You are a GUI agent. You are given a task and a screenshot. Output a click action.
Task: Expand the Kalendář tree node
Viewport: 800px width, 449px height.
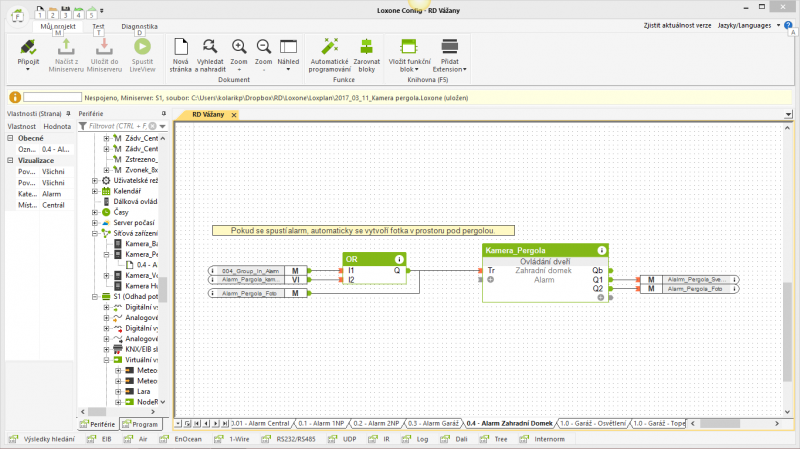[94, 190]
